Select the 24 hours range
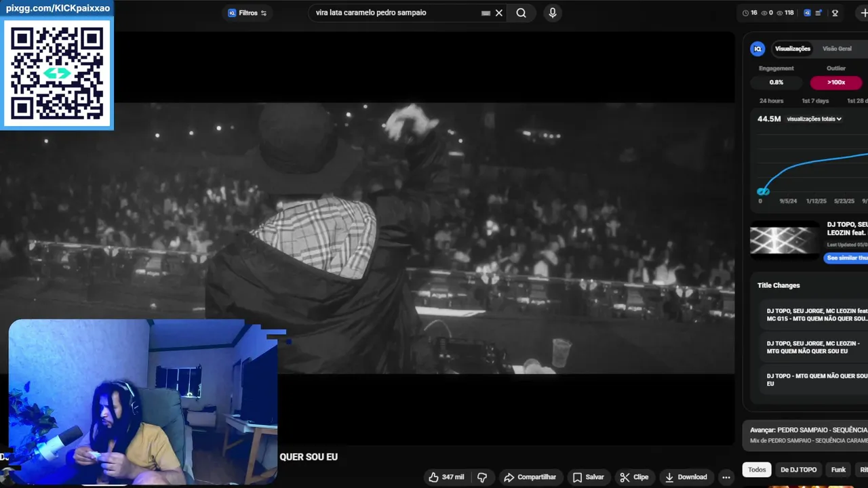The width and height of the screenshot is (868, 488). (771, 101)
